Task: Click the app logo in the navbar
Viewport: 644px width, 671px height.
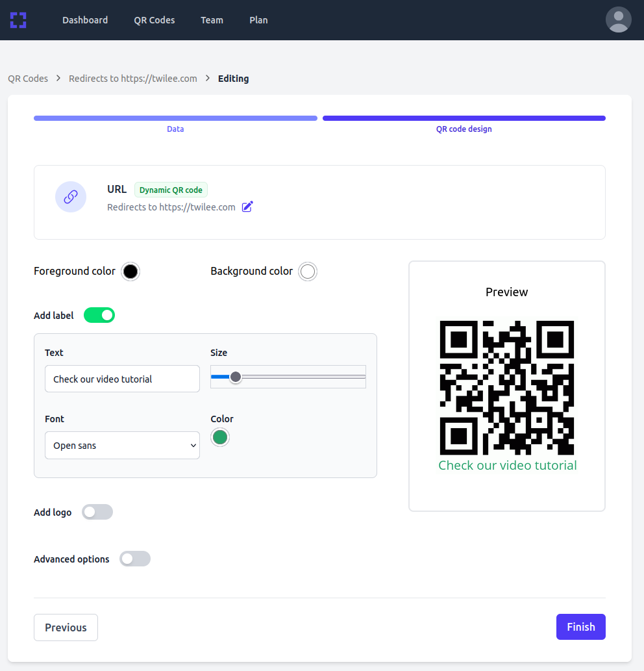Action: pos(18,20)
